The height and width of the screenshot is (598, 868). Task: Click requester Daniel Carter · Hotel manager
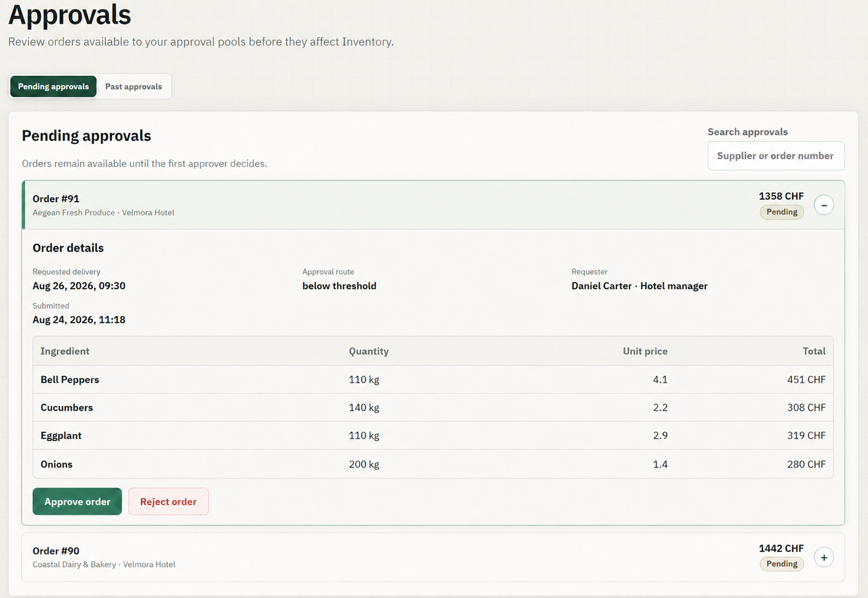[639, 286]
